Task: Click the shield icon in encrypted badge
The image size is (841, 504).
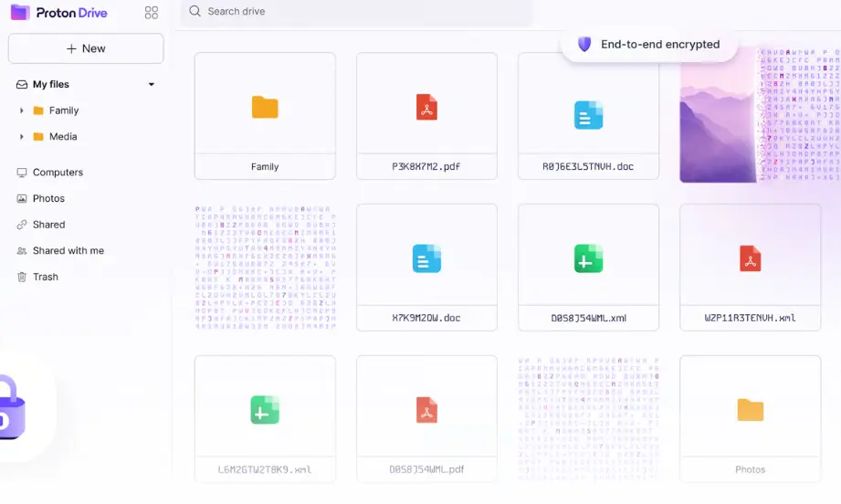Action: tap(584, 45)
